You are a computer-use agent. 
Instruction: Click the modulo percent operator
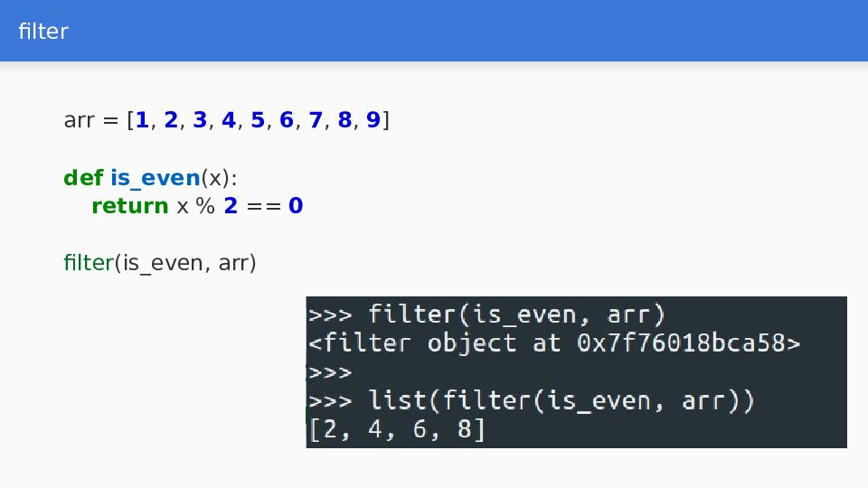(205, 206)
